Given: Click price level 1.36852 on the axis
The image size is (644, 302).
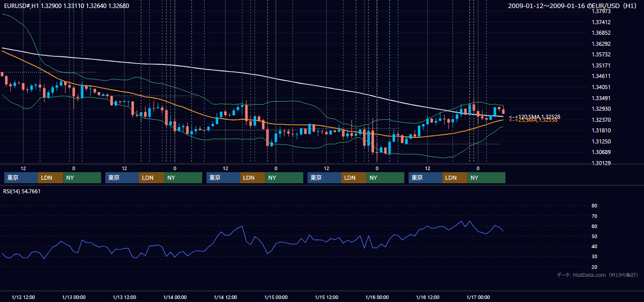Looking at the screenshot, I should pyautogui.click(x=601, y=33).
